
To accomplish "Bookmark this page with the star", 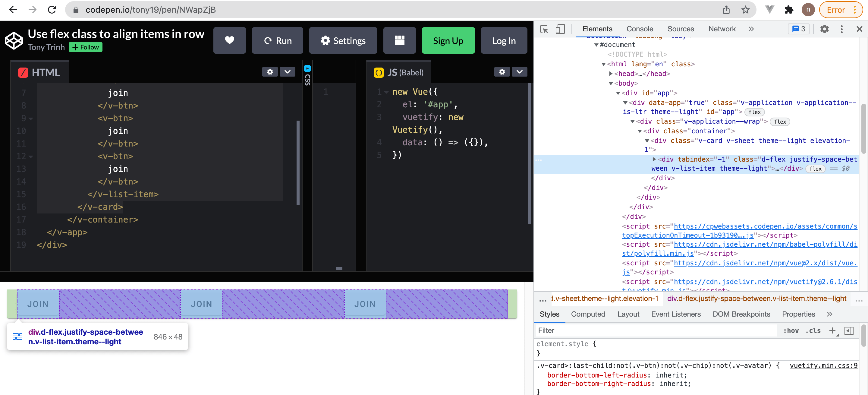I will [x=745, y=10].
